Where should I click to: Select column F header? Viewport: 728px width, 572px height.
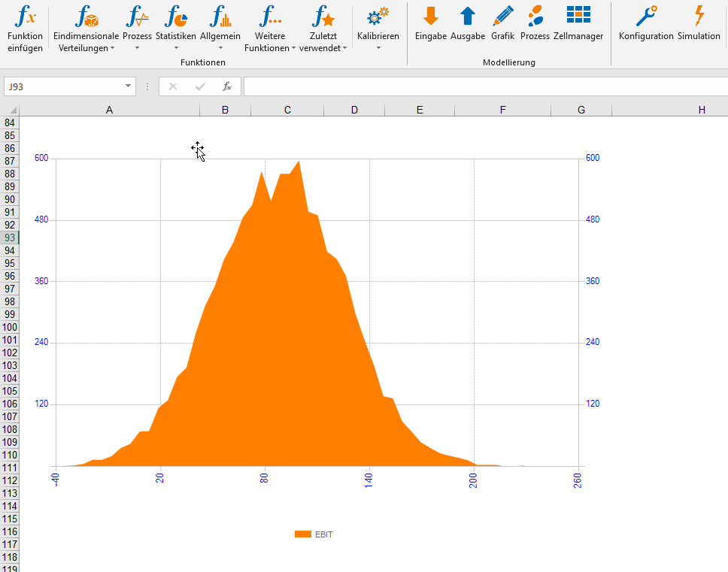[x=503, y=110]
